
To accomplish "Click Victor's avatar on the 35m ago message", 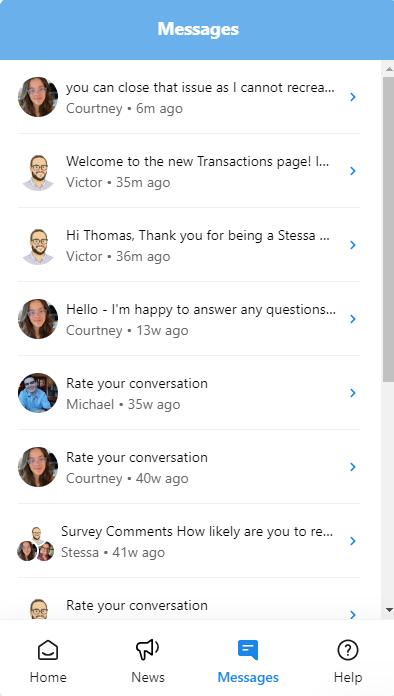I will [38, 171].
